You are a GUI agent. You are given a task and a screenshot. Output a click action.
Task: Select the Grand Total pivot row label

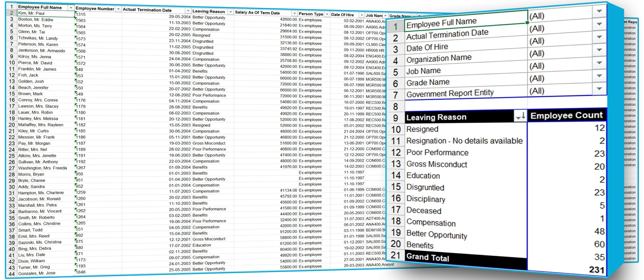tap(428, 258)
